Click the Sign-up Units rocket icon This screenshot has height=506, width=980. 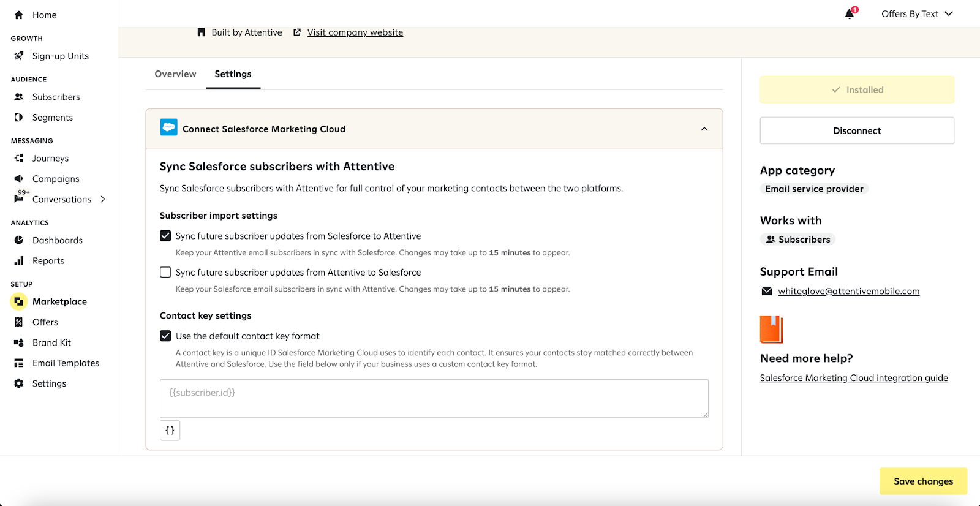point(19,56)
